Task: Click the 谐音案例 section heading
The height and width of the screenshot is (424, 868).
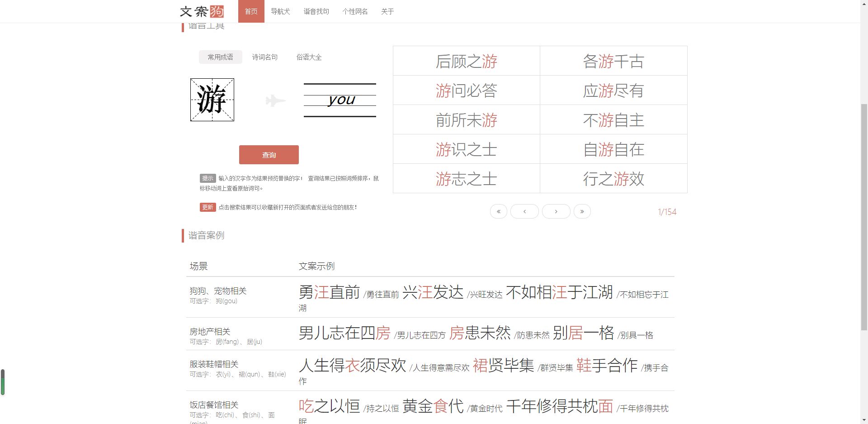Action: (206, 235)
